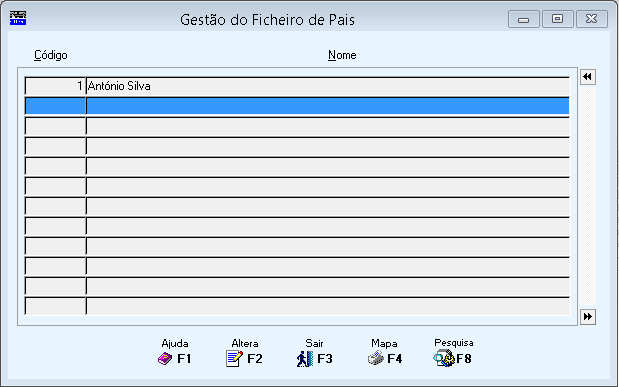
Task: Click the Sair exit icon F3
Action: pos(304,359)
